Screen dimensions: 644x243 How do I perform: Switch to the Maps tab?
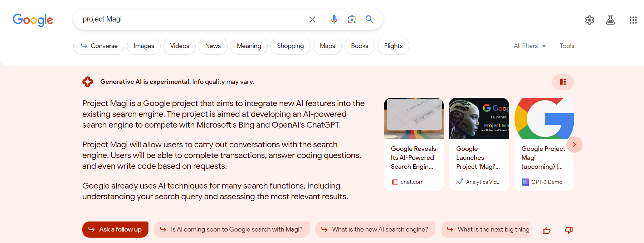click(327, 46)
